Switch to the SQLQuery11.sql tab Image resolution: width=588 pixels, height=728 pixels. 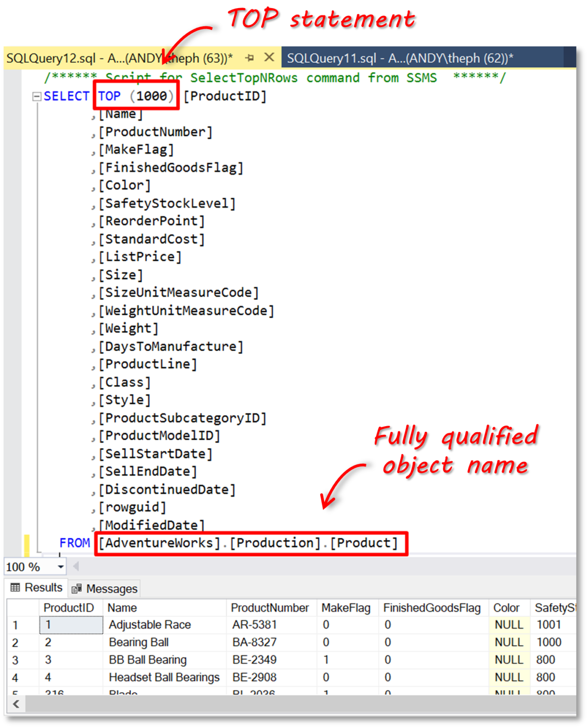(400, 58)
